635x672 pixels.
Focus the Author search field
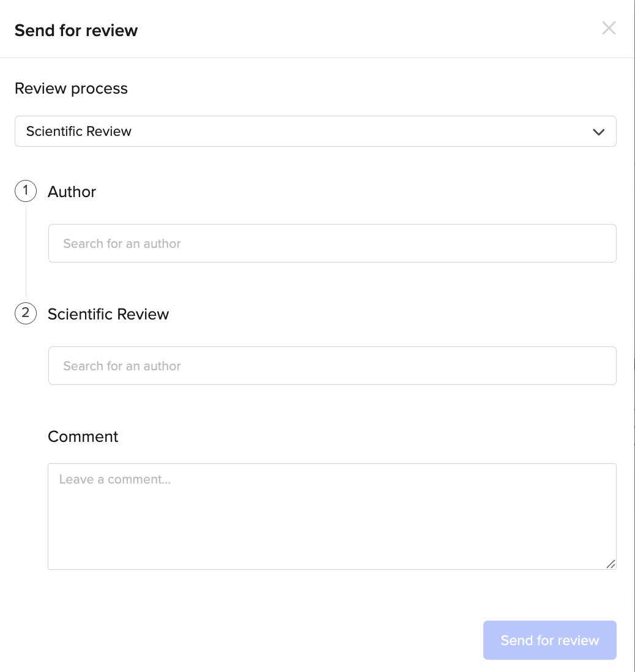332,244
